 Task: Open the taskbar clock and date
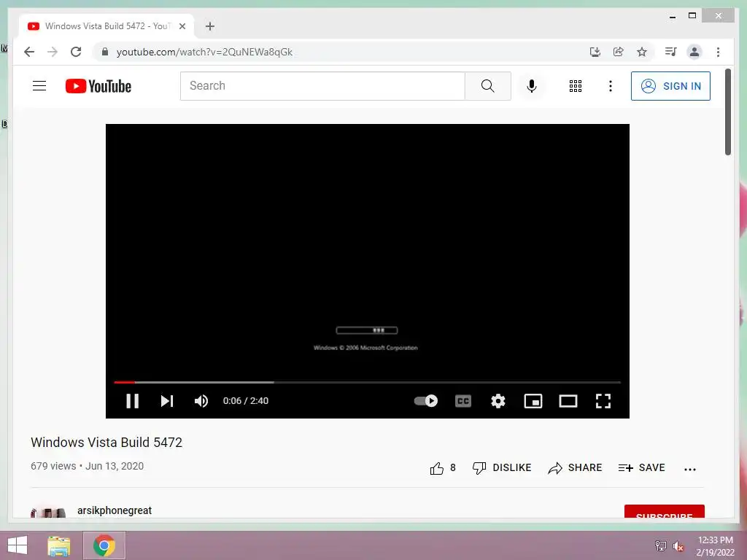coord(716,546)
